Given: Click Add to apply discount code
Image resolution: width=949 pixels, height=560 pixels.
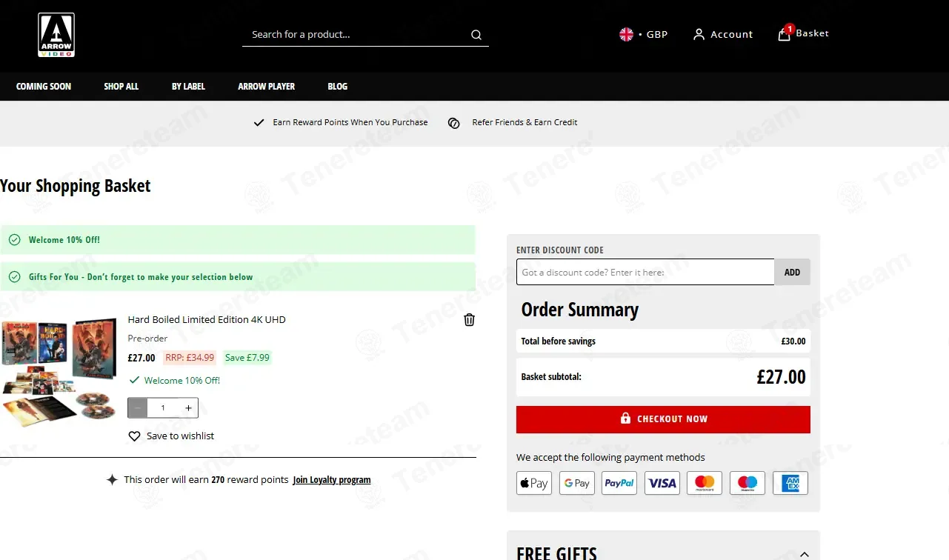Looking at the screenshot, I should tap(792, 272).
